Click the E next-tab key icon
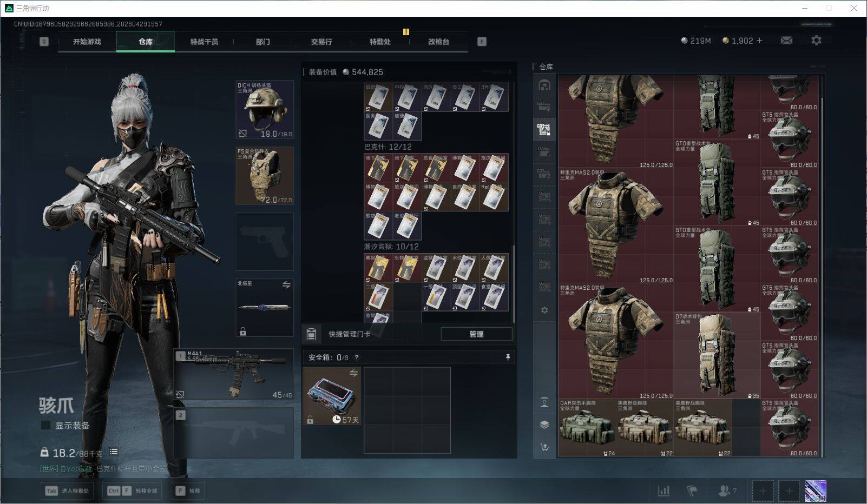The image size is (867, 504). 482,42
